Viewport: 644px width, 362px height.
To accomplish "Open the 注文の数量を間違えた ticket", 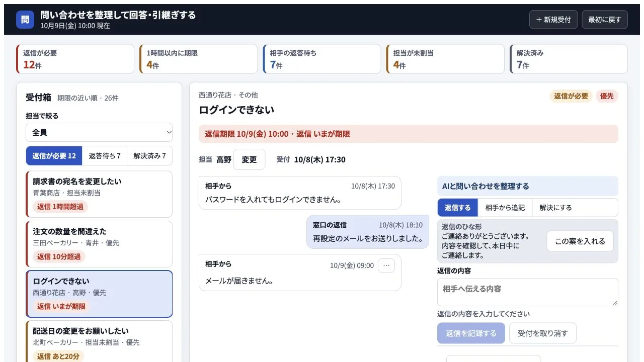I will coord(99,244).
